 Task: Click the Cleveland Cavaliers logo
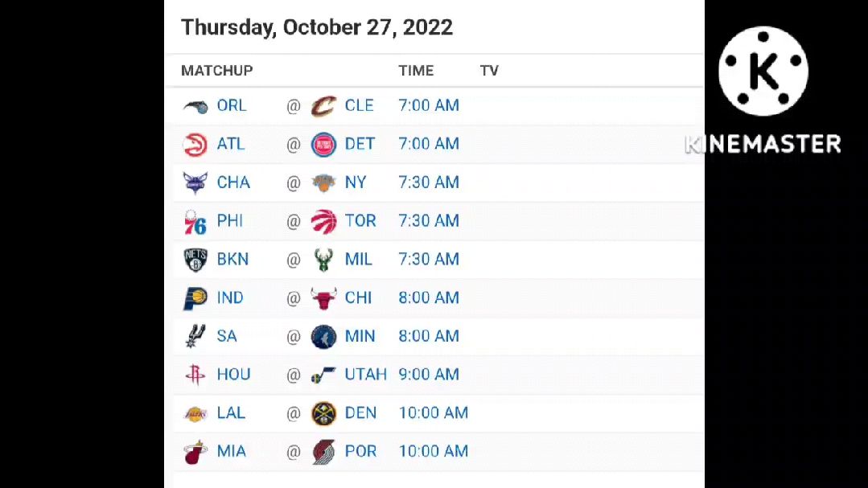click(x=323, y=105)
